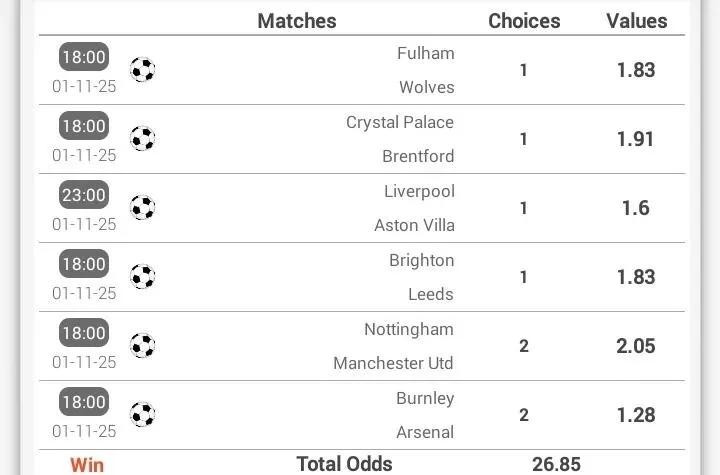Image resolution: width=720 pixels, height=475 pixels.
Task: Click the Total Odds 26.85 value
Action: click(x=557, y=464)
